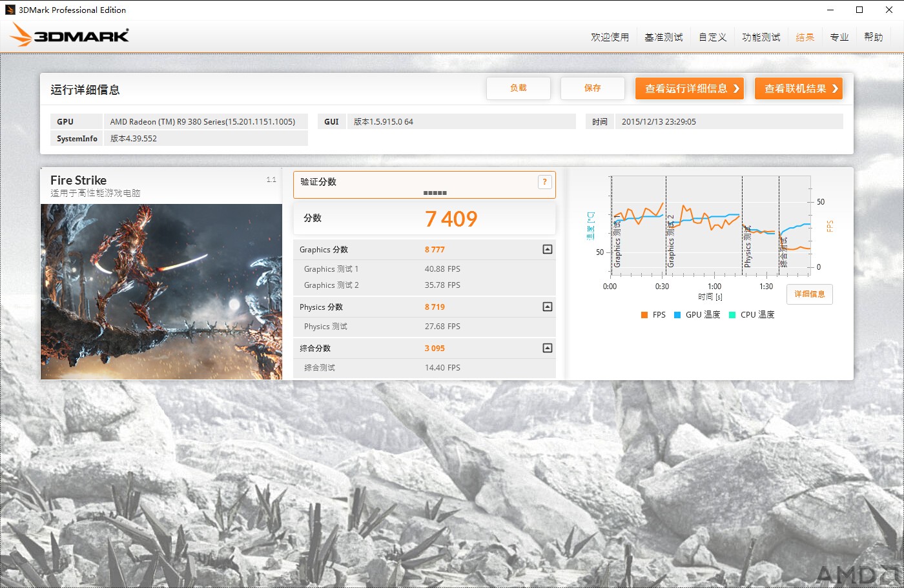
Task: Click the GUI version 版本1.5.915.0 64
Action: (462, 121)
